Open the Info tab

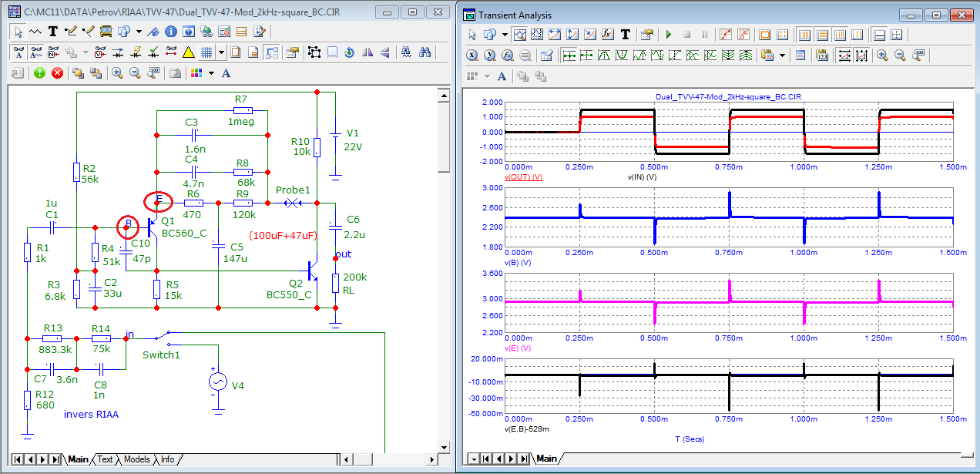[x=166, y=459]
